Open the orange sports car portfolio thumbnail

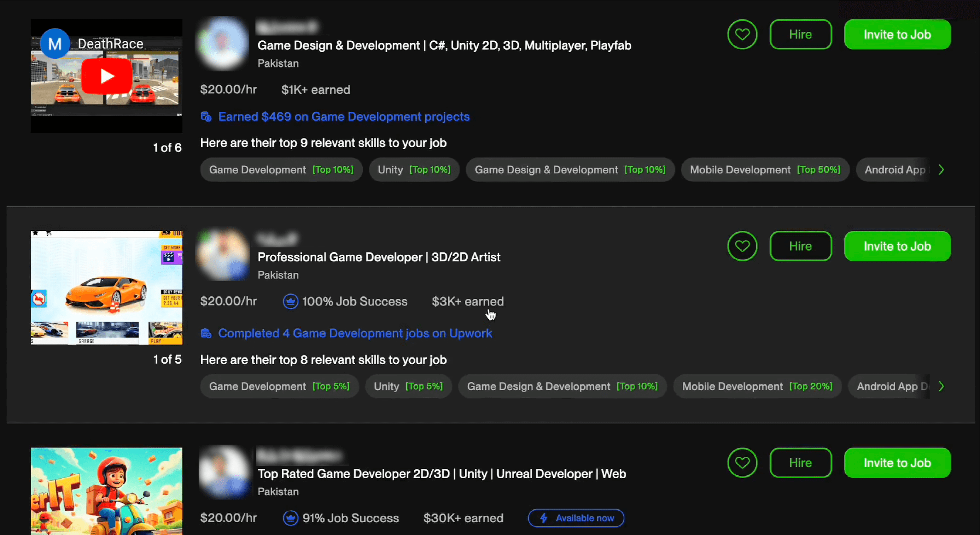[x=107, y=288]
